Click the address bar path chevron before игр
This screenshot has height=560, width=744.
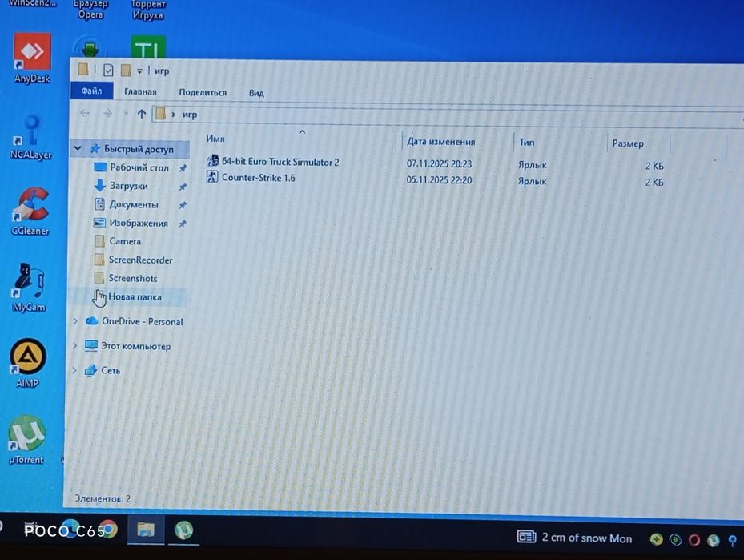point(173,115)
